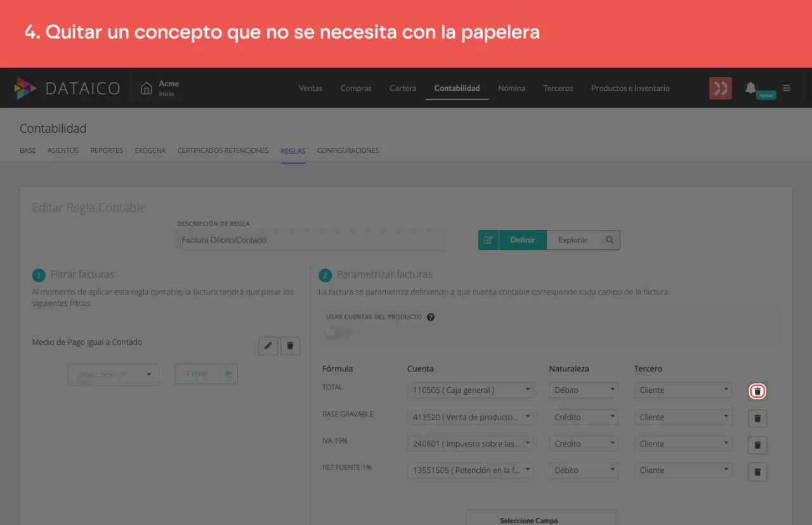Viewport: 812px width, 525px height.
Task: Click the red double-arrow icon
Action: coord(721,88)
